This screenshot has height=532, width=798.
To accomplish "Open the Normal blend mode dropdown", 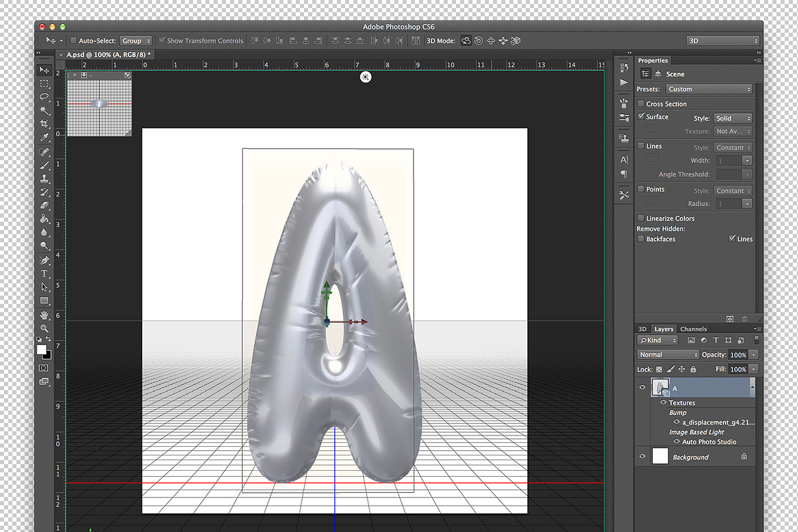I will coord(668,354).
